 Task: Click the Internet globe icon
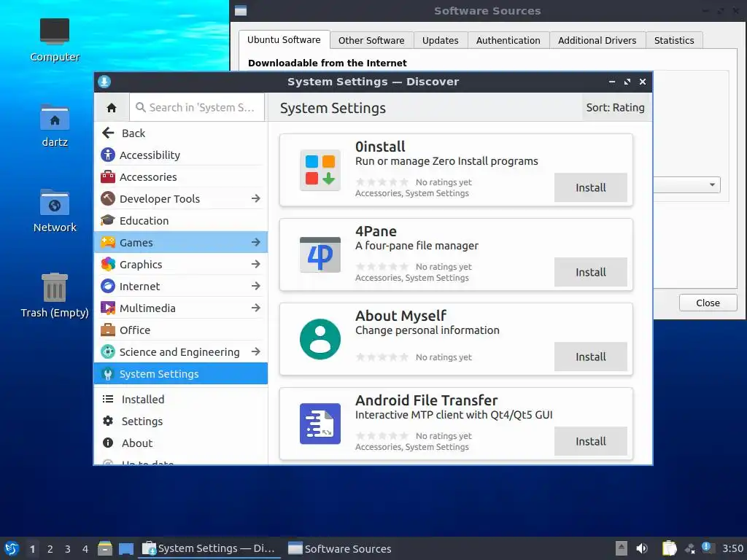coord(108,286)
